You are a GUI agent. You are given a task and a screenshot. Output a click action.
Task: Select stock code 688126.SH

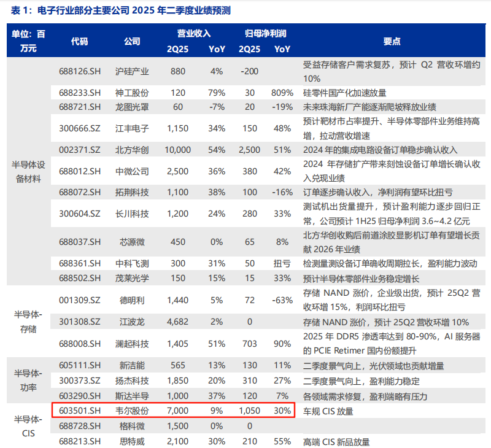[80, 71]
